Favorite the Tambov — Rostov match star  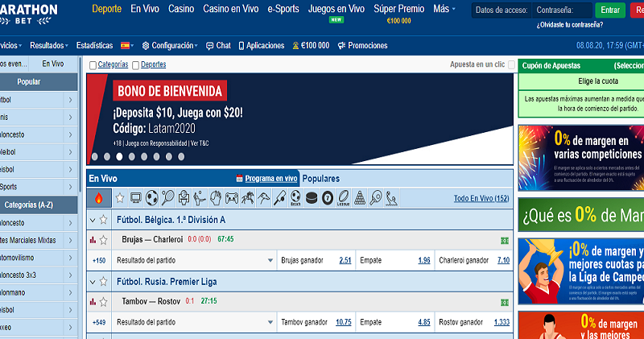coord(104,302)
